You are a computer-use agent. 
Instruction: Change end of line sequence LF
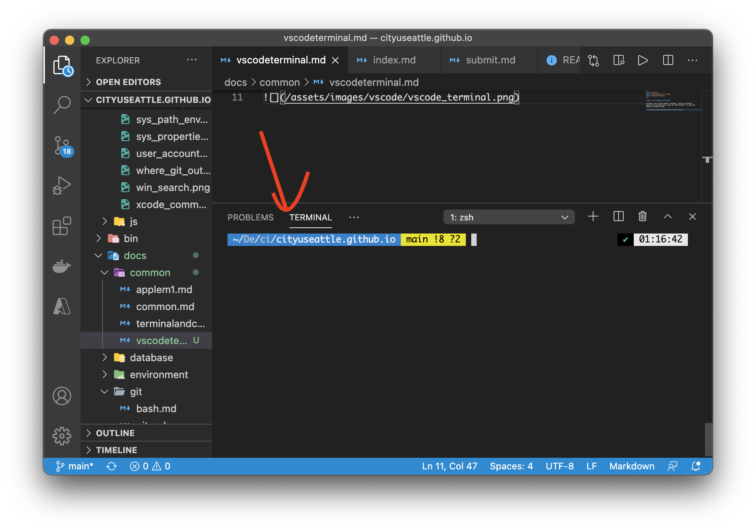tap(591, 466)
